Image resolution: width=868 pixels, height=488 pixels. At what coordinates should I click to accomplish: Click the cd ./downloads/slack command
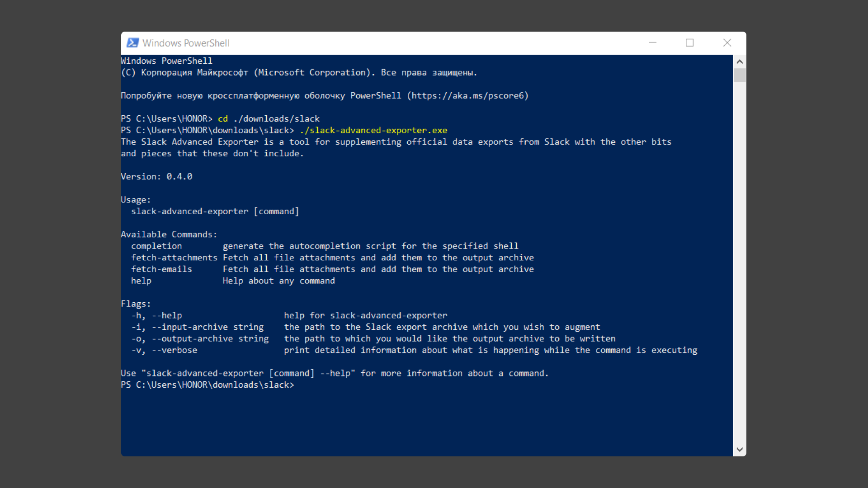tap(269, 119)
